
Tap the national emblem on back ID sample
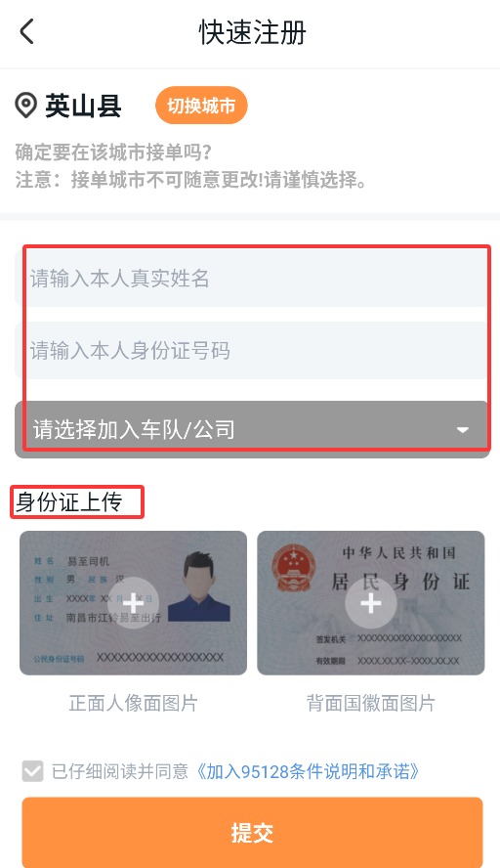(293, 567)
